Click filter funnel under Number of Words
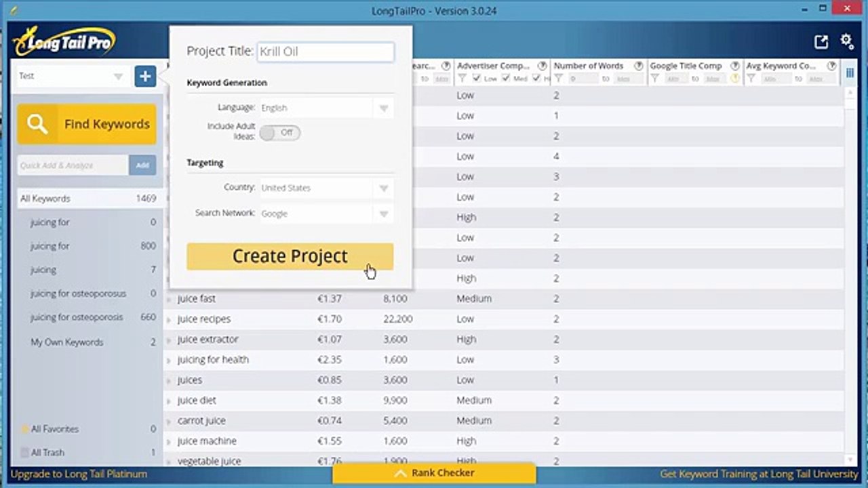 (558, 79)
